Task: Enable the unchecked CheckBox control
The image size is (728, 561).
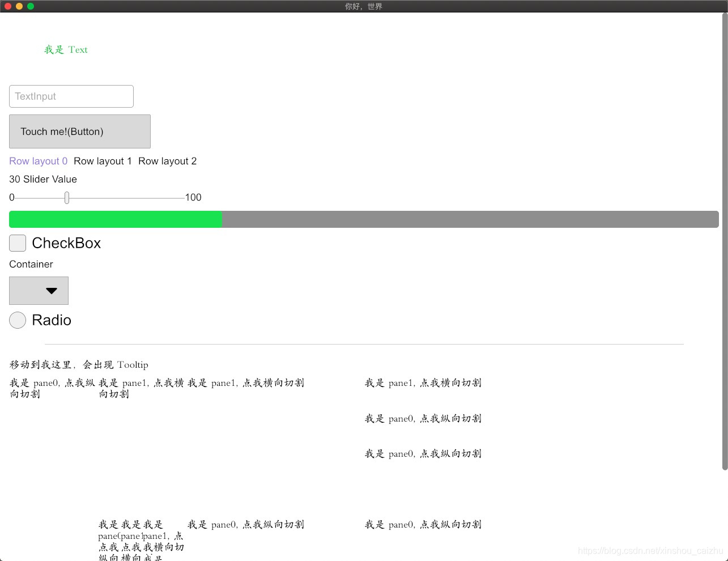Action: click(17, 243)
